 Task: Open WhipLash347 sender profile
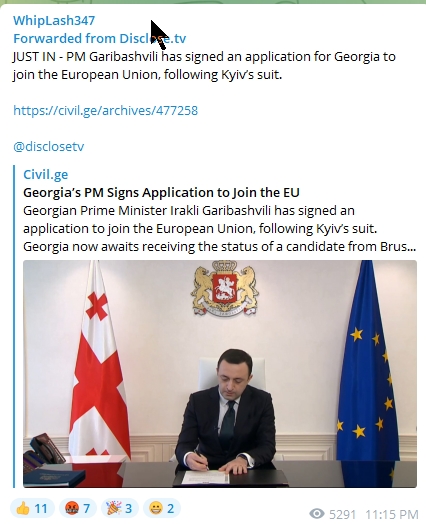[54, 20]
